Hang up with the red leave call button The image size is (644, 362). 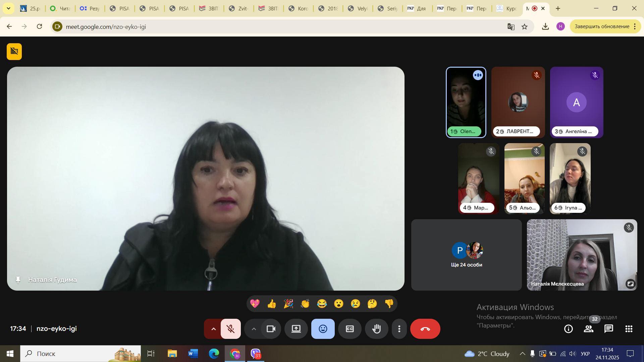425,329
